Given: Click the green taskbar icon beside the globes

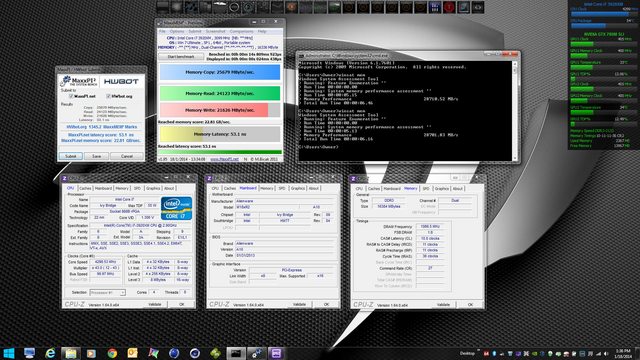Looking at the screenshot, I should [x=216, y=353].
